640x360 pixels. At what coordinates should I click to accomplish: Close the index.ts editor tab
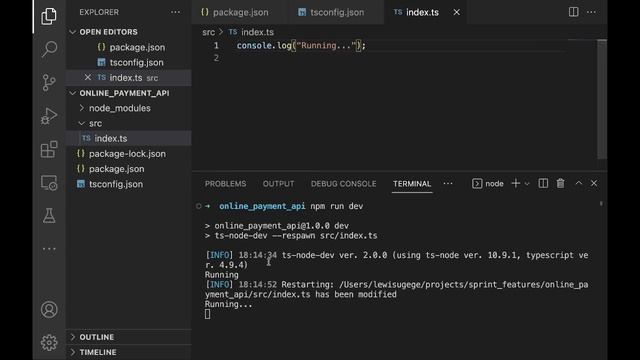457,12
